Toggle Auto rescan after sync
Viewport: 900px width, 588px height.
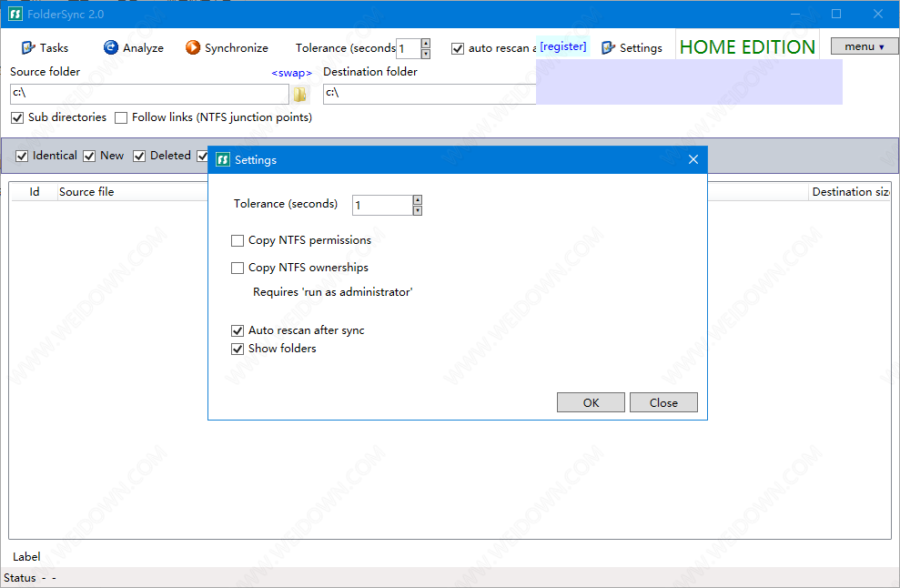(x=237, y=330)
